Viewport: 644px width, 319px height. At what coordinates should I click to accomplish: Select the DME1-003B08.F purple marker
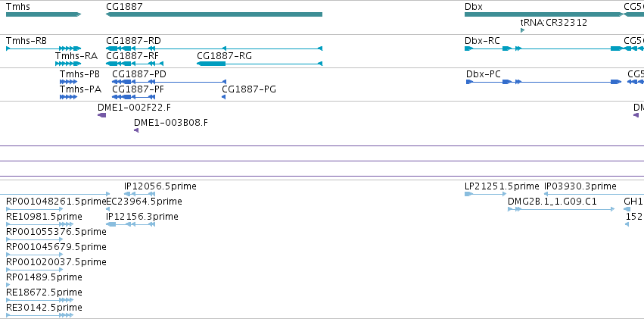pos(136,130)
